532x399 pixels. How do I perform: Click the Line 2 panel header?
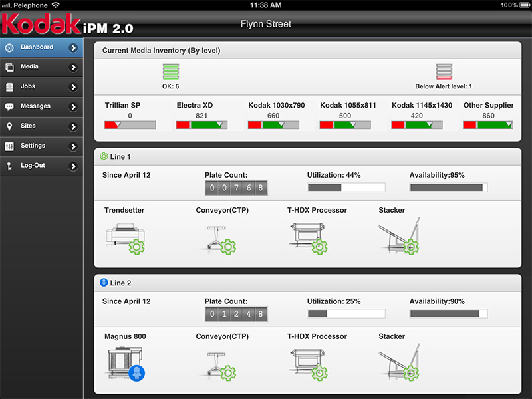(308, 283)
